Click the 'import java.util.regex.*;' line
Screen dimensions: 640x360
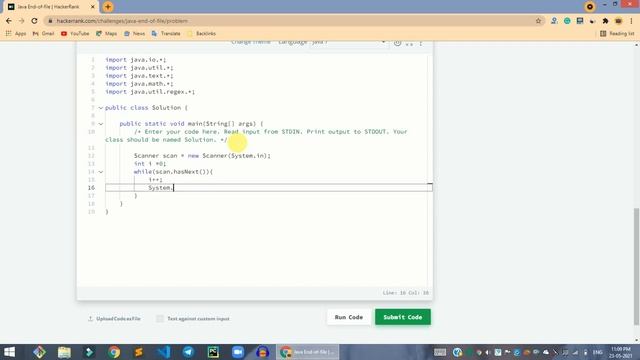(x=150, y=92)
